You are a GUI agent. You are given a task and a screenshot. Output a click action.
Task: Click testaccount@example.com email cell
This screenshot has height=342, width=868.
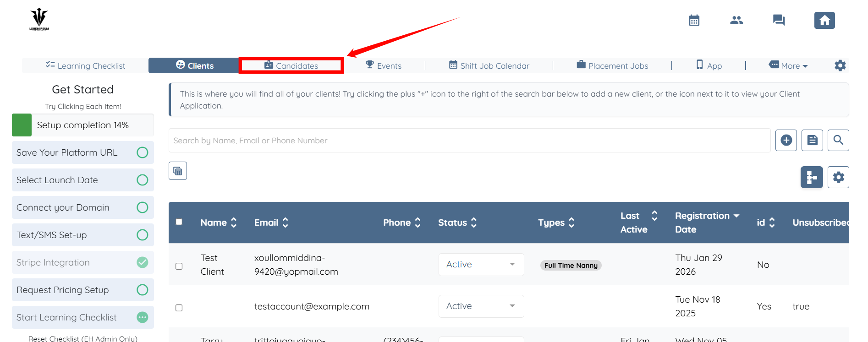312,306
